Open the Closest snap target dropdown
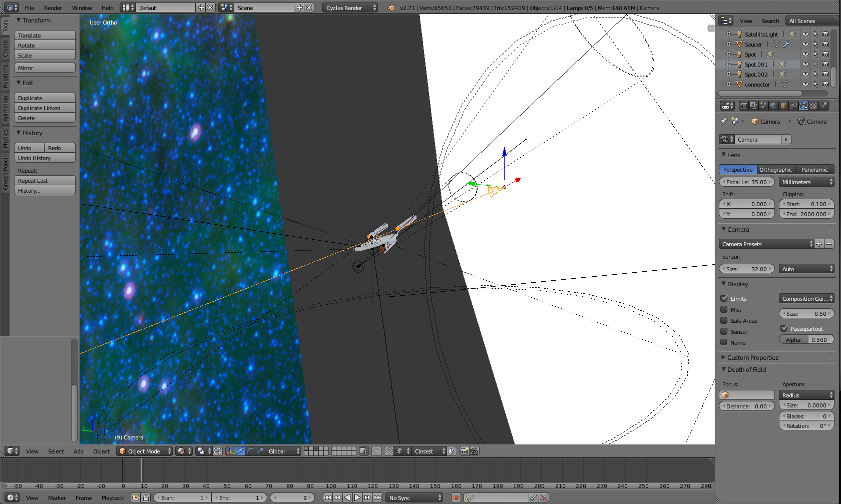The width and height of the screenshot is (841, 504). click(429, 451)
